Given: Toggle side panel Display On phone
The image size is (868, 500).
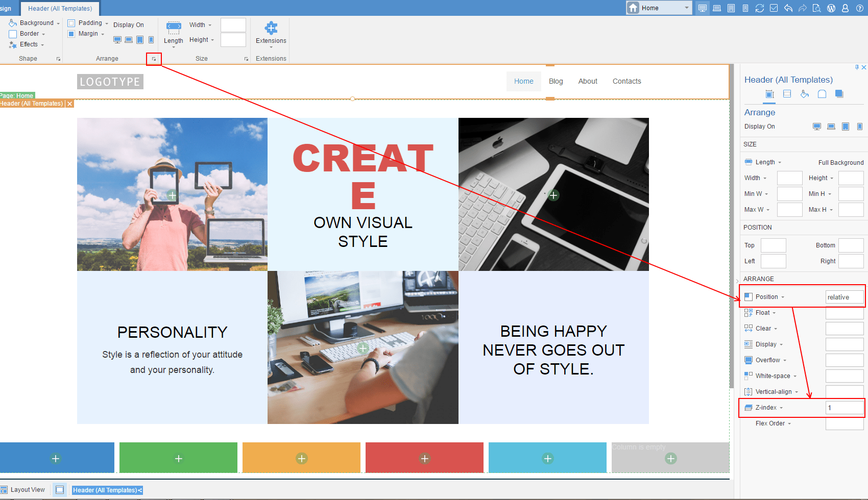Looking at the screenshot, I should pyautogui.click(x=860, y=127).
